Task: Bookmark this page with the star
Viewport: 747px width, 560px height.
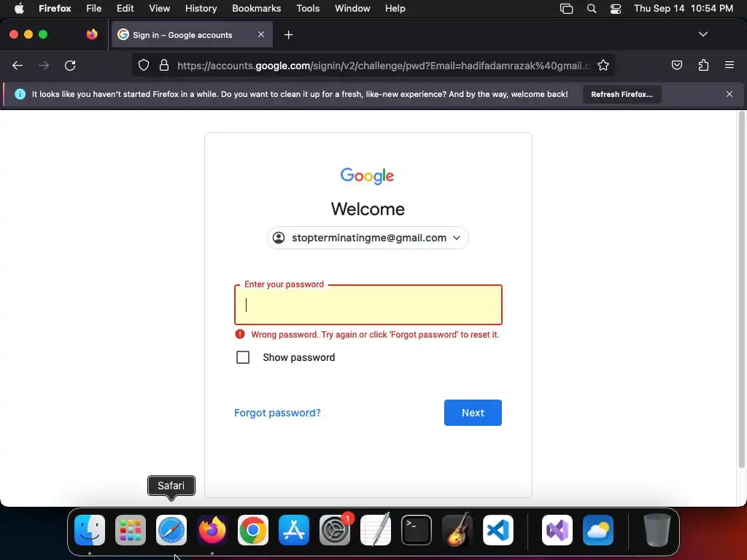Action: [603, 65]
